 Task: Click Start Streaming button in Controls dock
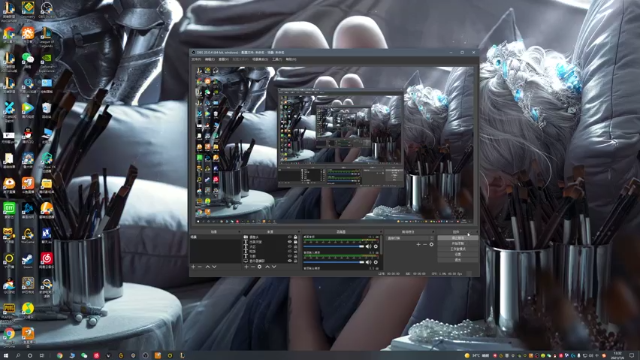click(x=458, y=238)
